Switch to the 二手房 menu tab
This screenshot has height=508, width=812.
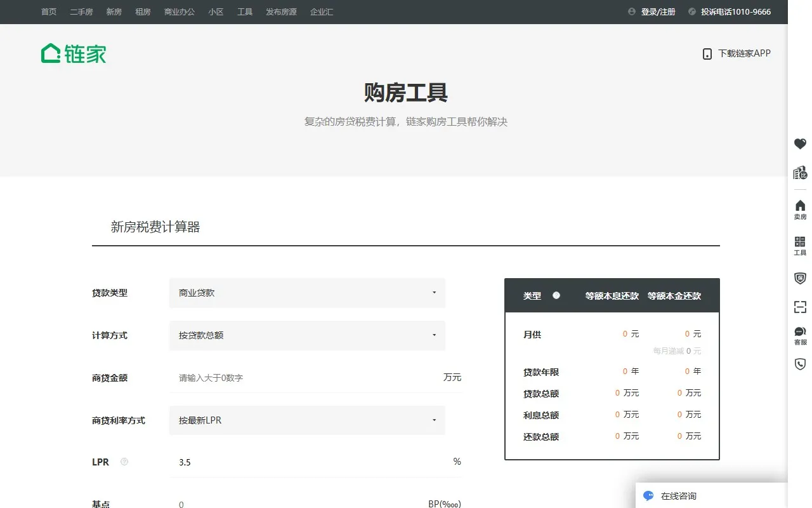(81, 11)
